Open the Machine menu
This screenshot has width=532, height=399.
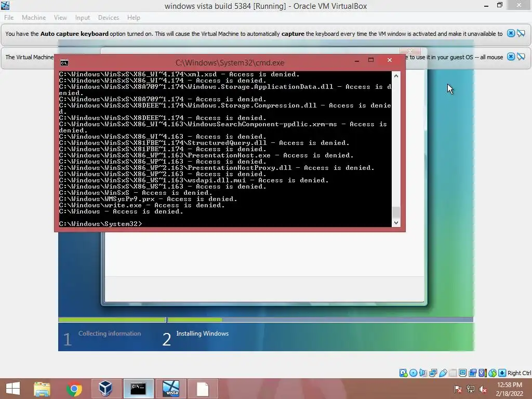pos(34,17)
